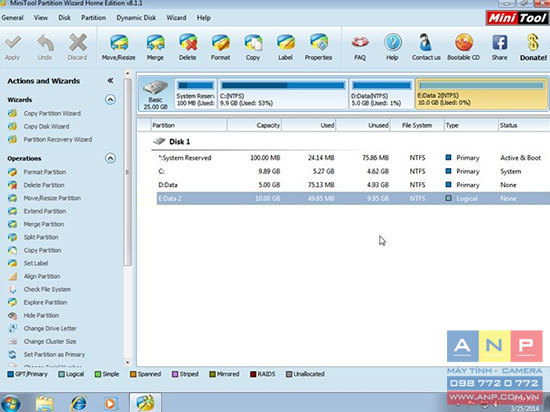Click the Delete toolbar icon

[x=188, y=43]
